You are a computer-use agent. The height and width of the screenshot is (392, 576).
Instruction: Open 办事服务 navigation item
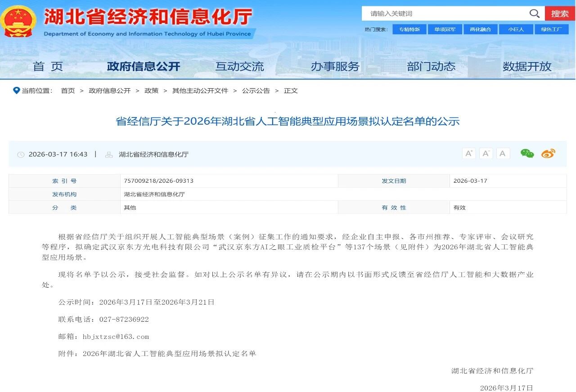click(x=335, y=67)
